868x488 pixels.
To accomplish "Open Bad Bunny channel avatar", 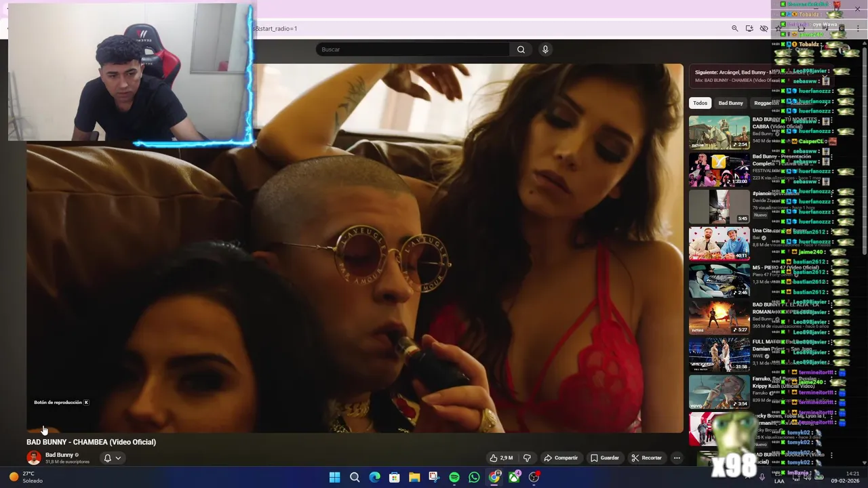I will 34,458.
